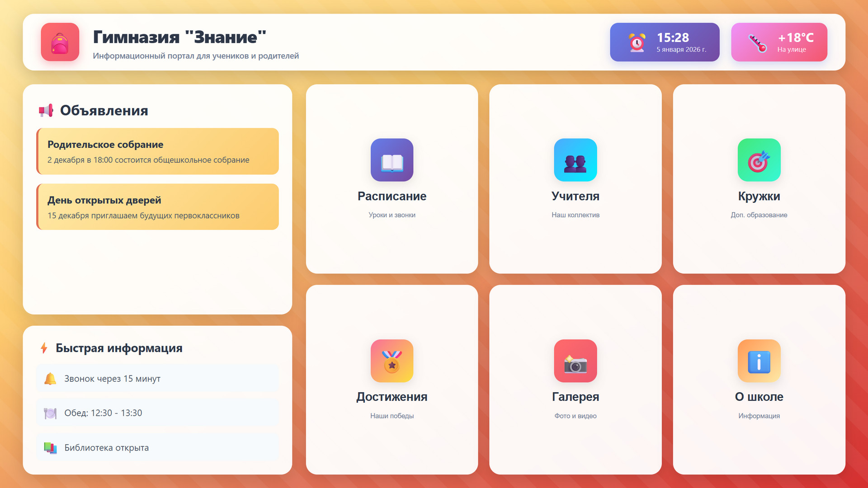Click the Достижения medal icon
The image size is (868, 488).
click(x=392, y=361)
